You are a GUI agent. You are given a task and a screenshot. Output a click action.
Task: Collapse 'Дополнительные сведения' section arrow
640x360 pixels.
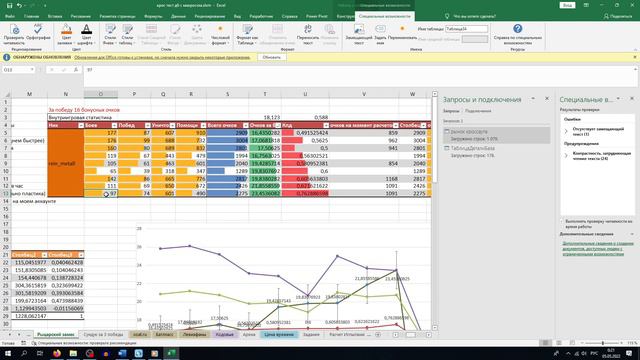[x=632, y=234]
